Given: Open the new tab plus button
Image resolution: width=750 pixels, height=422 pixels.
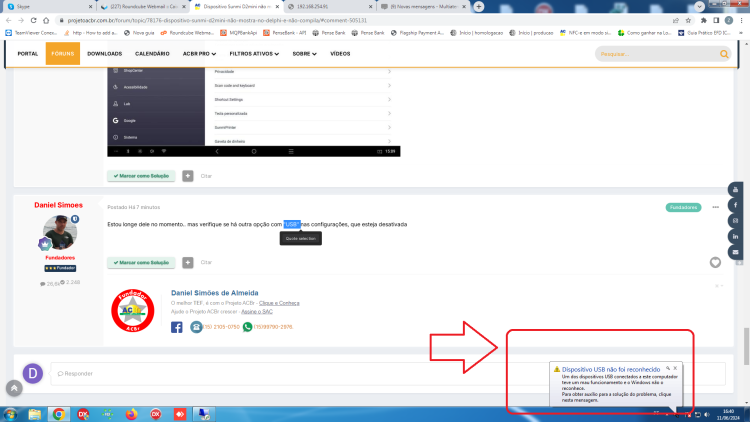Looking at the screenshot, I should (479, 7).
